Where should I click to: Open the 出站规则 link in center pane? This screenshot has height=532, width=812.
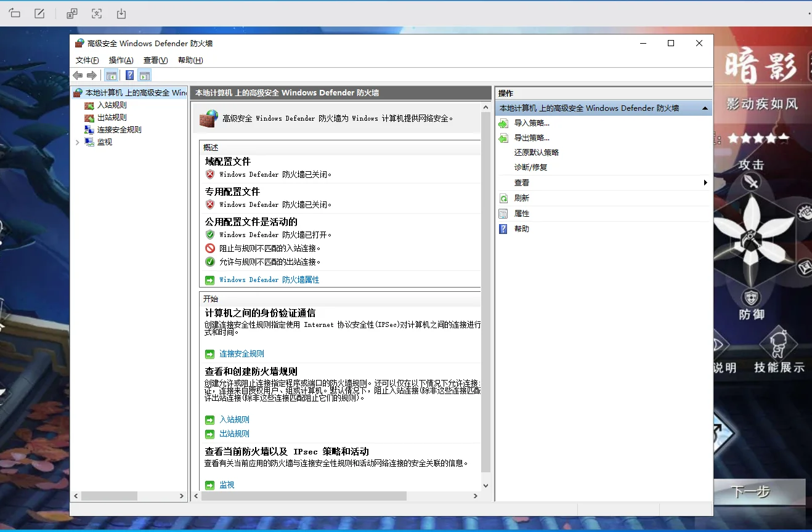234,434
